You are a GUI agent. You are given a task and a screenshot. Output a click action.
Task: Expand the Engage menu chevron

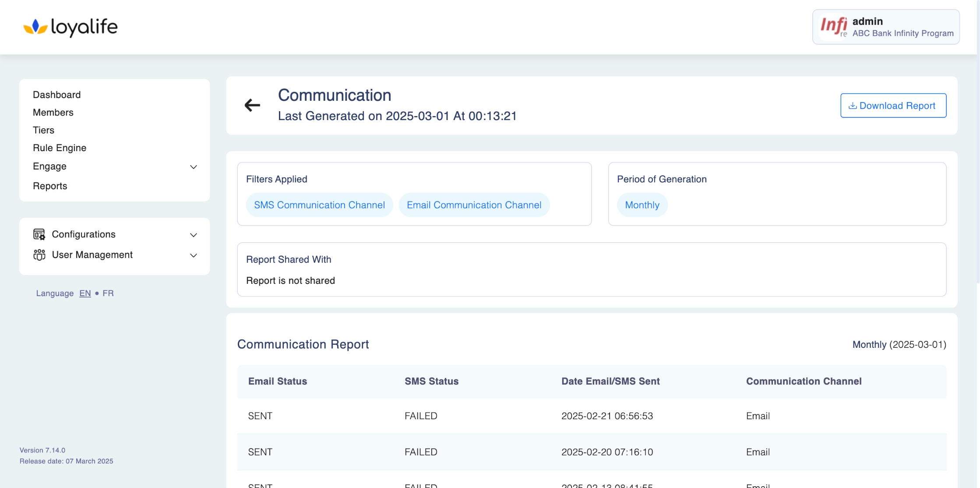coord(193,167)
